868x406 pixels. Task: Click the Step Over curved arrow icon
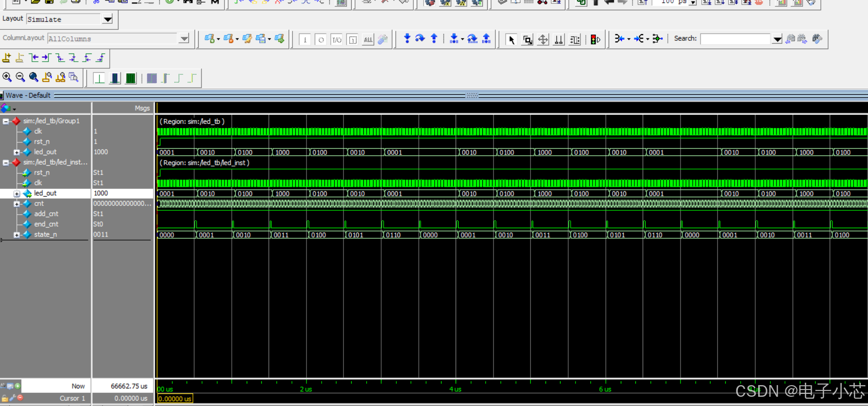tap(420, 39)
